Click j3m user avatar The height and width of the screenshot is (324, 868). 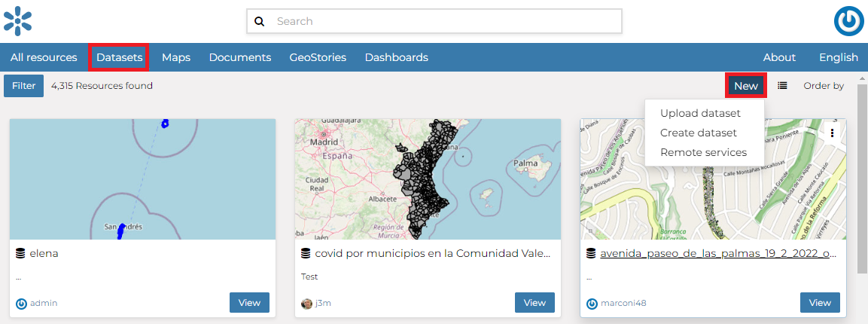(306, 303)
